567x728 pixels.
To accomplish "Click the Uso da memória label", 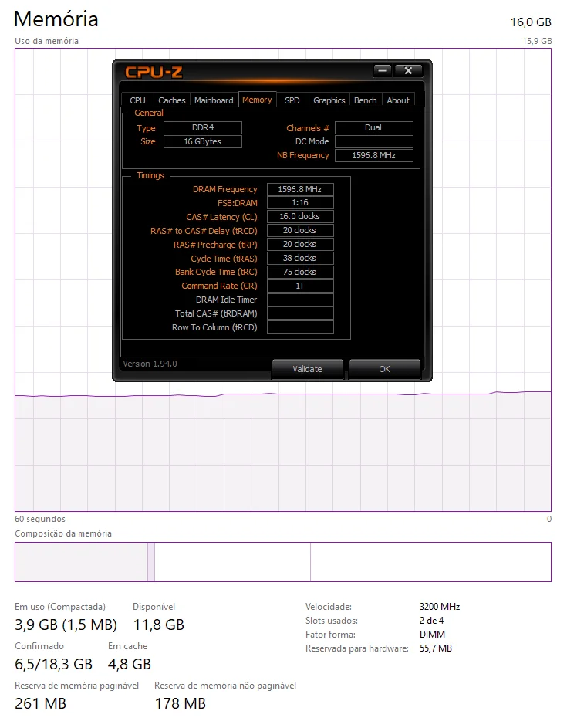I will pyautogui.click(x=46, y=41).
